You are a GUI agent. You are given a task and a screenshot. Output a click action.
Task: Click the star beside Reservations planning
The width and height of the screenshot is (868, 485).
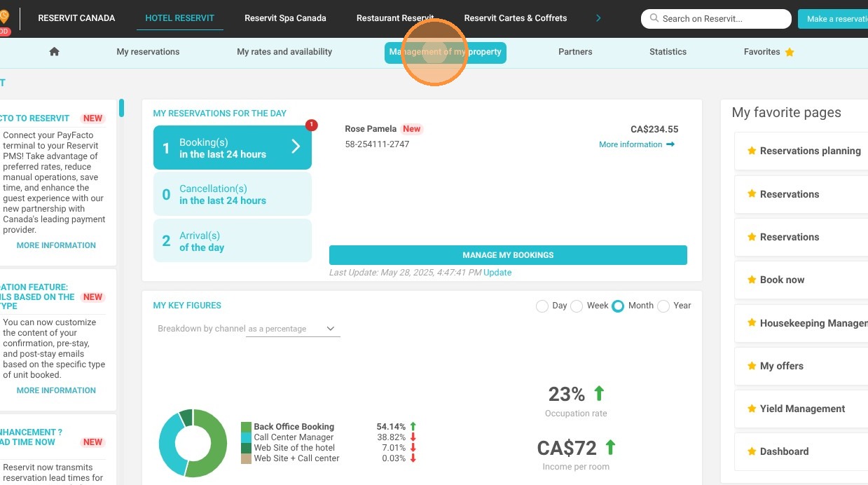click(752, 151)
